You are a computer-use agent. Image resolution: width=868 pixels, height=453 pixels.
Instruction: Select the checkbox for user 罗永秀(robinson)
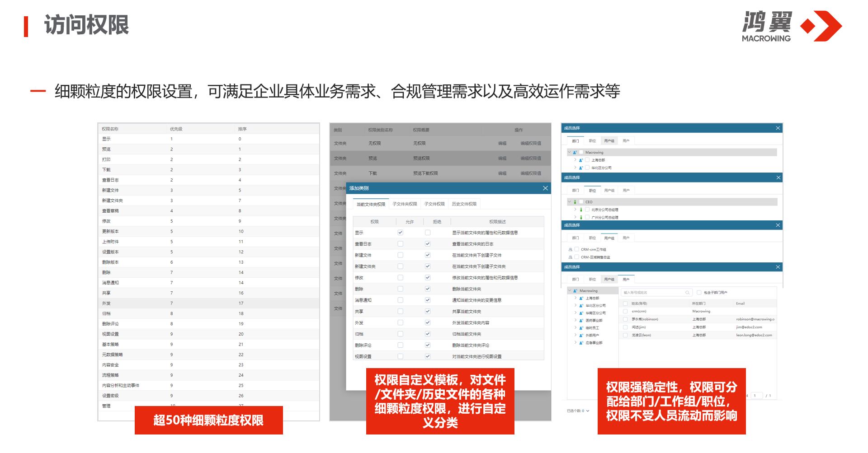625,319
